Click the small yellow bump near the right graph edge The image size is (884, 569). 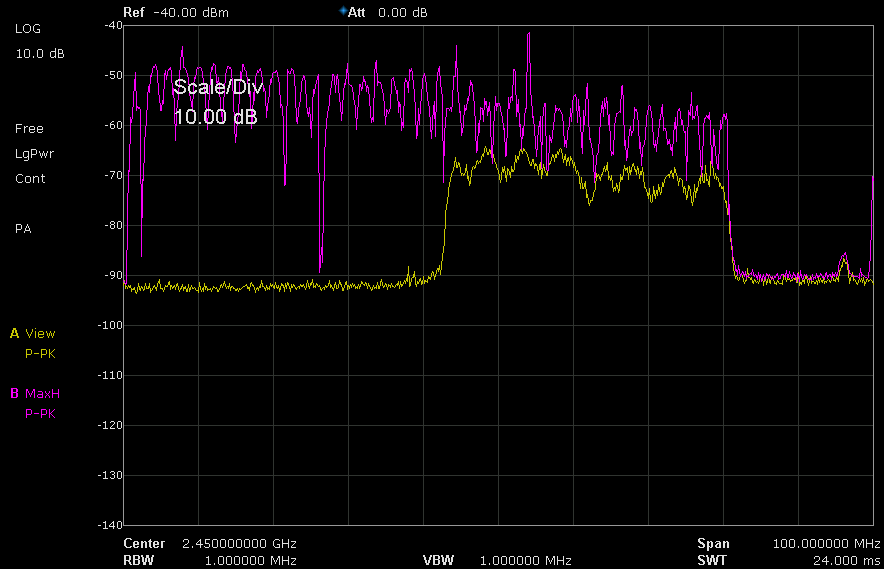pyautogui.click(x=844, y=261)
